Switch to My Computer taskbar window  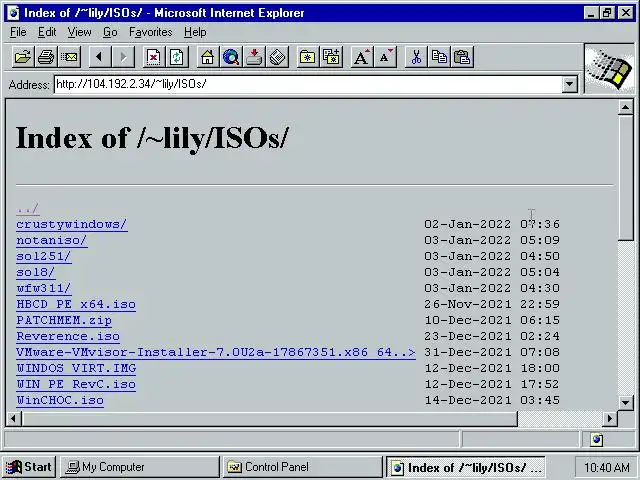140,467
